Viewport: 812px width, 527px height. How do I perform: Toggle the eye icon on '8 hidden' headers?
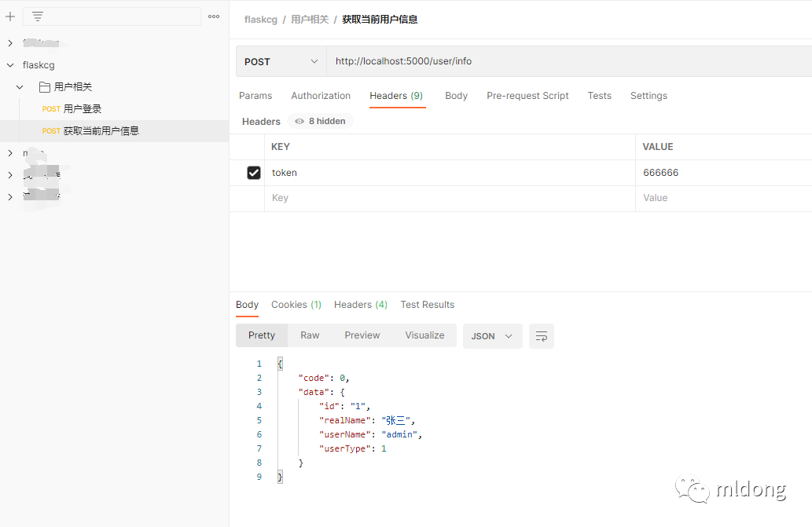click(x=299, y=121)
